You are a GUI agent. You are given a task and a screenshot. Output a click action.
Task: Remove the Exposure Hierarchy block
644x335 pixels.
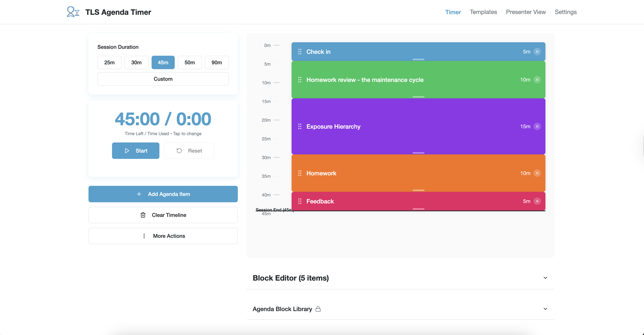point(537,126)
